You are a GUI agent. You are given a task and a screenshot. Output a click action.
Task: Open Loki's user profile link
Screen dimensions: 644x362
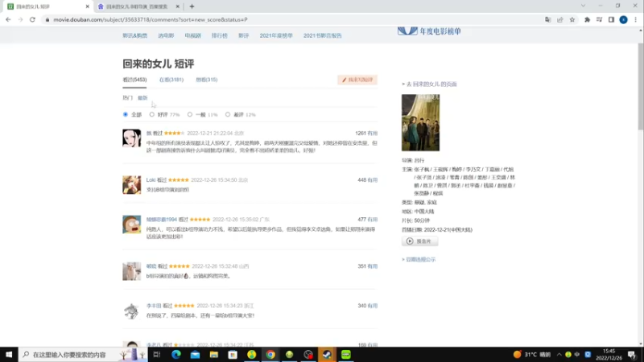coord(151,179)
